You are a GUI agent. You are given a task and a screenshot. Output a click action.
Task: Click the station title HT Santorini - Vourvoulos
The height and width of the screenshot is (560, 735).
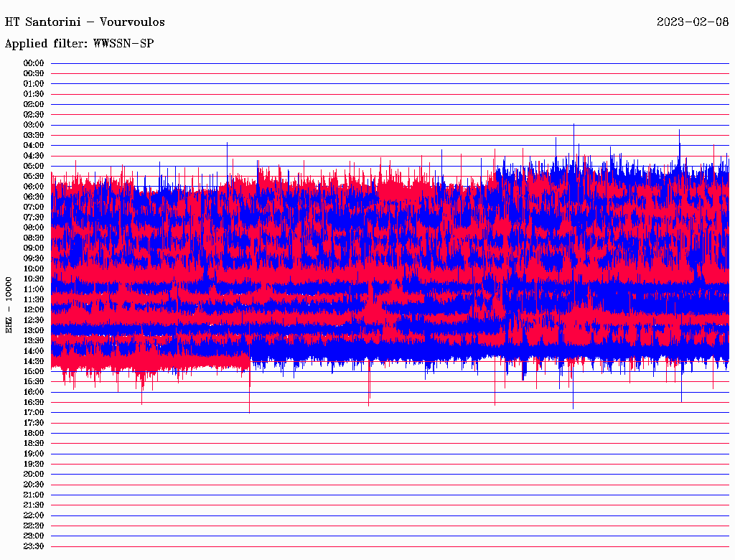[x=85, y=22]
